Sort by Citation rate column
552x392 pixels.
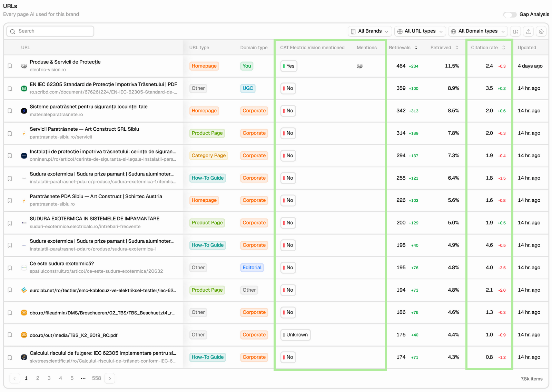coord(488,48)
